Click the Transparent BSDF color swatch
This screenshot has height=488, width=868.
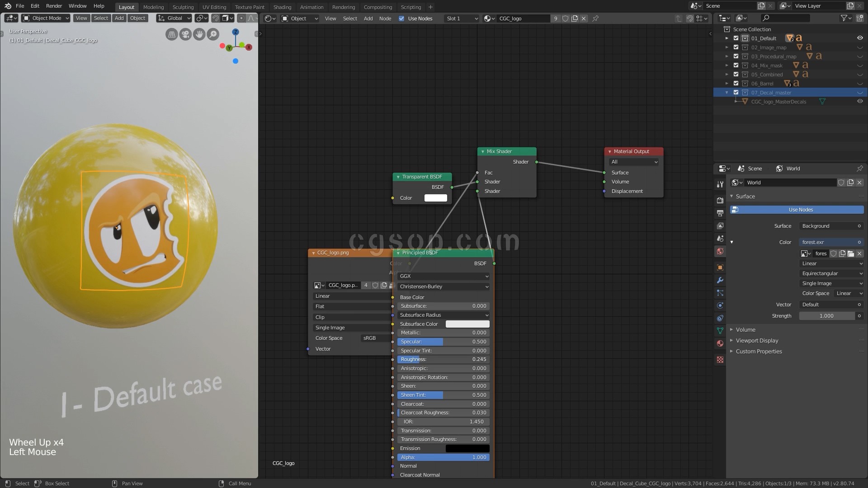point(435,198)
